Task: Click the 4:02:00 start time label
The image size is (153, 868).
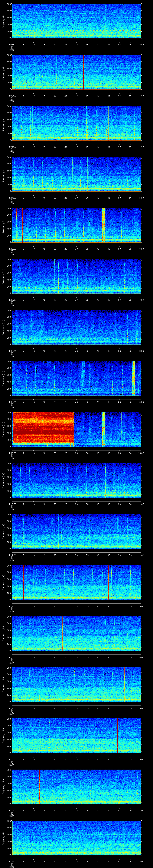Action: click(x=12, y=96)
